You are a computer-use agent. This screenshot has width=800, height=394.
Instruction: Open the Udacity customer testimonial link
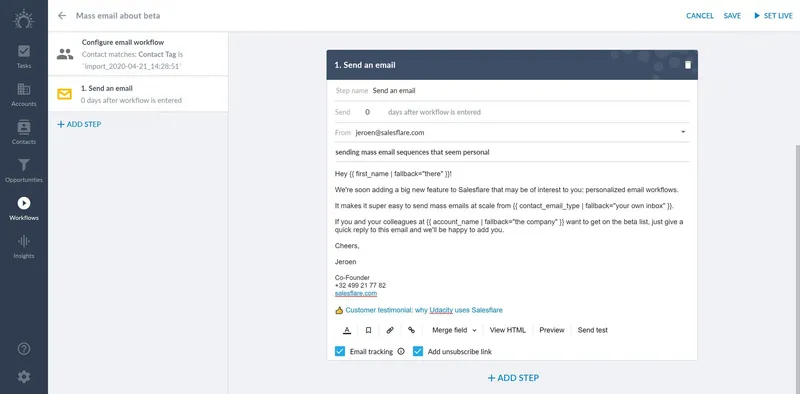tap(423, 310)
